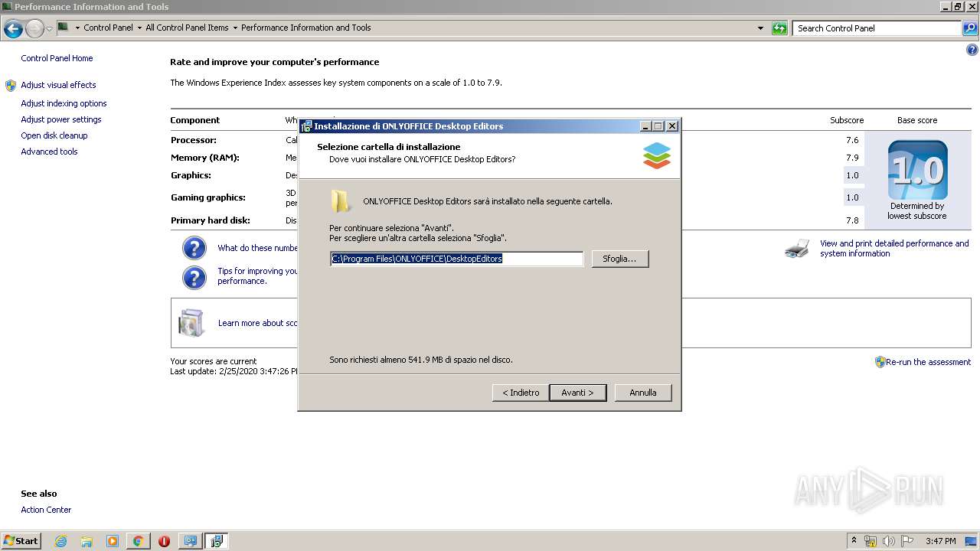The height and width of the screenshot is (551, 980).
Task: Click Sfoglia to browse for folder
Action: point(619,259)
